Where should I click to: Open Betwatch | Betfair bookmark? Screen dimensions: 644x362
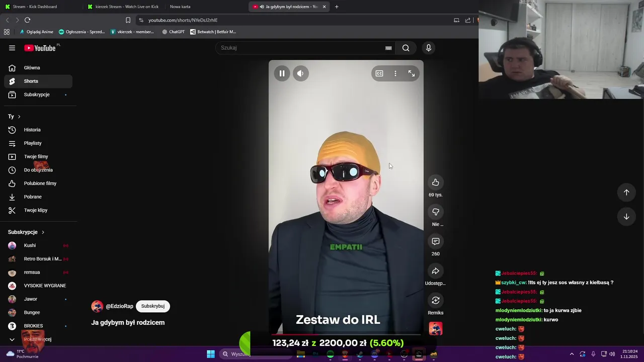point(213,32)
